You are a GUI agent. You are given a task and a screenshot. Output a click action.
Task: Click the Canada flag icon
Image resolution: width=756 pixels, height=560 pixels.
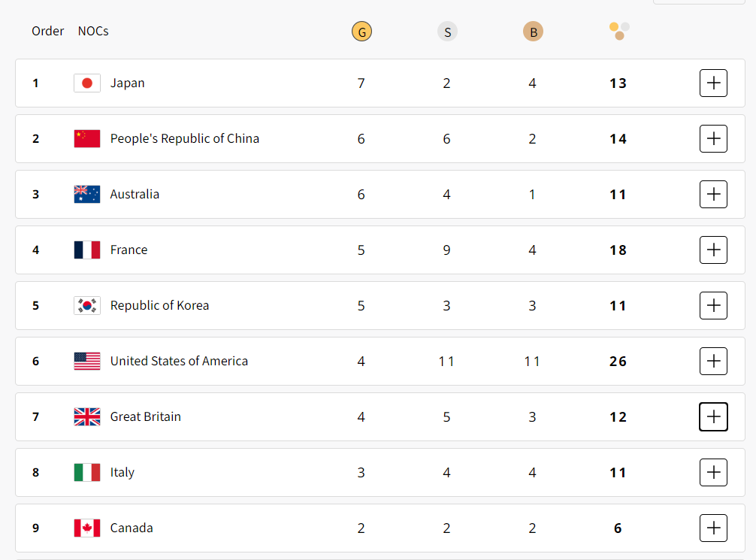coord(87,528)
